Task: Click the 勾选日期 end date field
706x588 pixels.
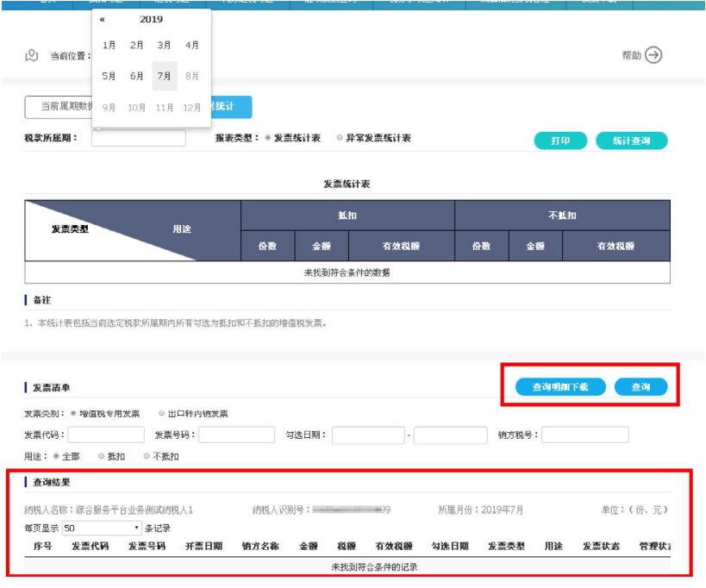Action: click(x=450, y=435)
